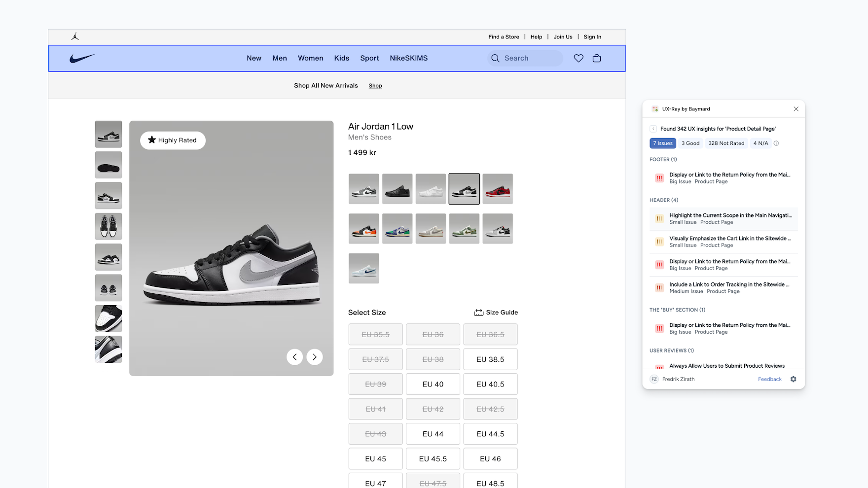
Task: Click Visually Emphasize Cart Link severity icon
Action: point(659,242)
